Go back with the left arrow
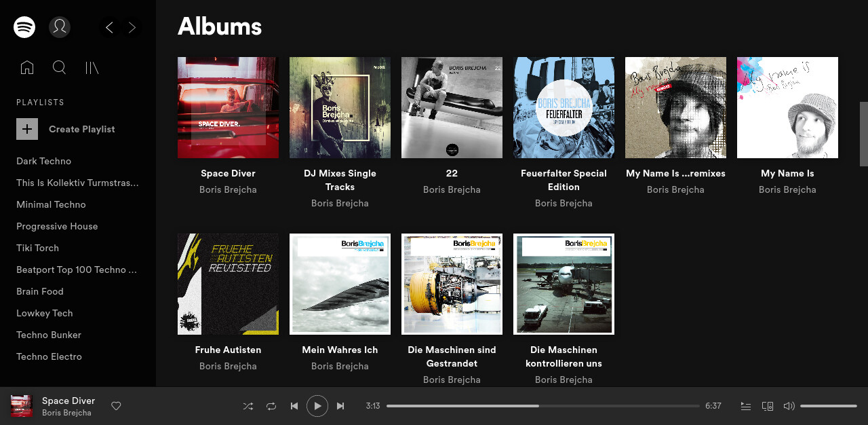The height and width of the screenshot is (425, 868). click(109, 27)
